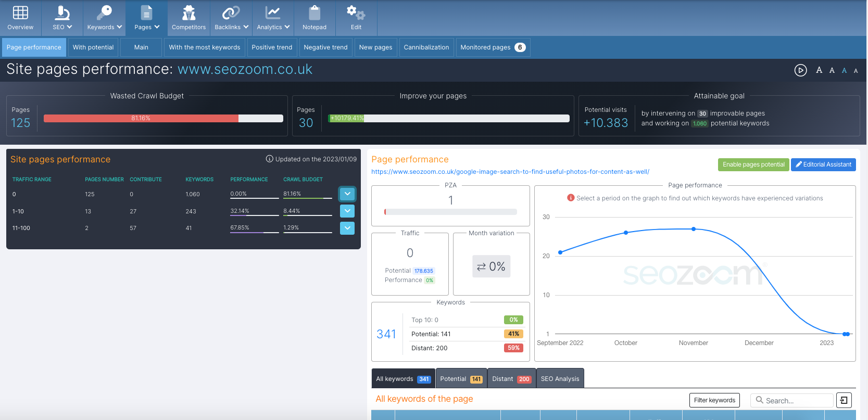The width and height of the screenshot is (868, 420).
Task: Switch to Potential 141 keywords tab
Action: (x=461, y=379)
